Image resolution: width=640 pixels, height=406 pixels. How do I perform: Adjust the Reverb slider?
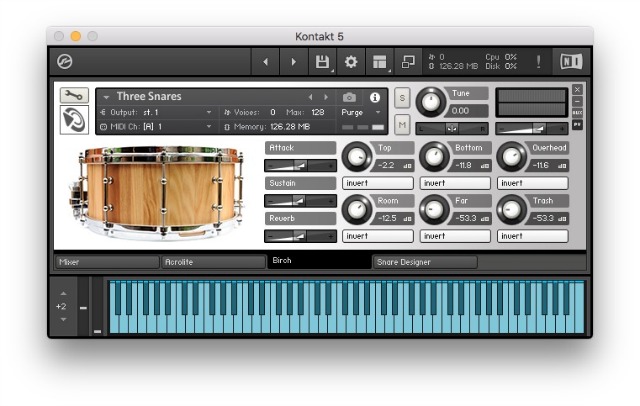300,236
